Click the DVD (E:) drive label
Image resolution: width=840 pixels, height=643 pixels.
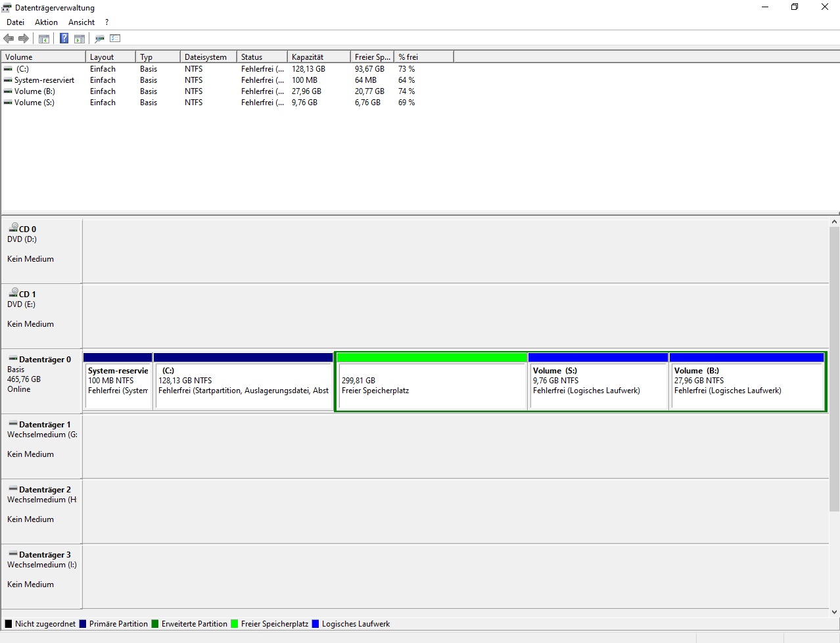coord(21,304)
